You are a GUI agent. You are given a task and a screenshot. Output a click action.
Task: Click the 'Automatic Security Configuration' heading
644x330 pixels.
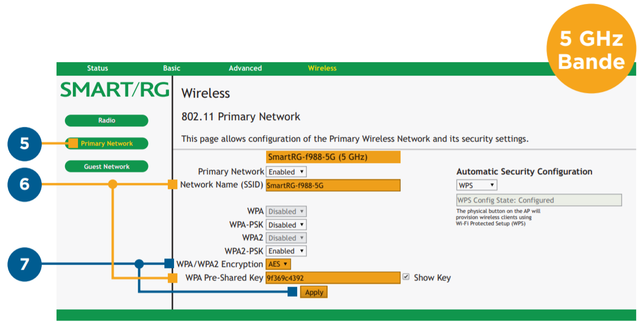tap(524, 171)
